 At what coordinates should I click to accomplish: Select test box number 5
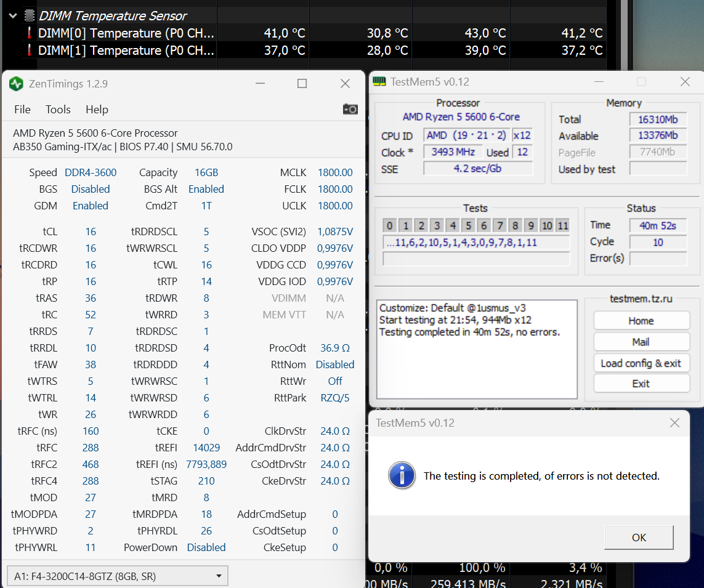click(468, 225)
